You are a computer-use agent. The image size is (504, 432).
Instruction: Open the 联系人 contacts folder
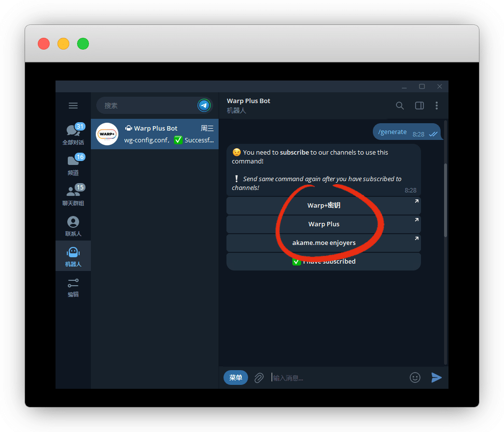tap(73, 226)
